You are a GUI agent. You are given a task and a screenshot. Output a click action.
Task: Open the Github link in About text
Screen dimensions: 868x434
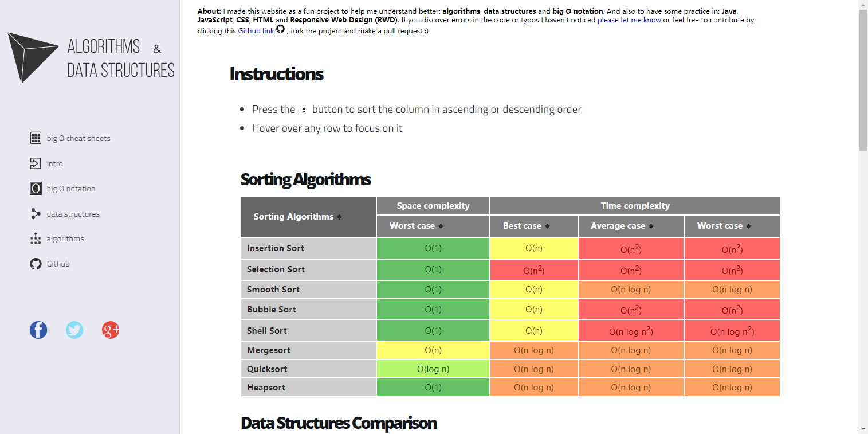pos(256,31)
